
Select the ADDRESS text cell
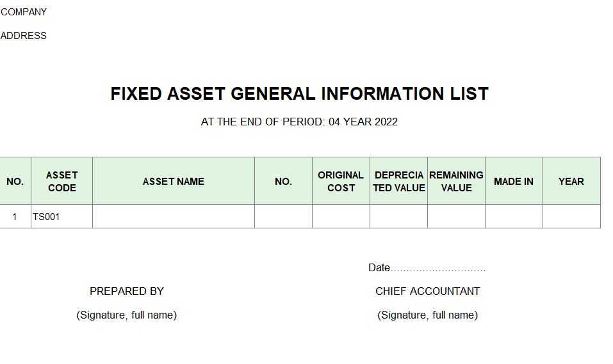[24, 36]
